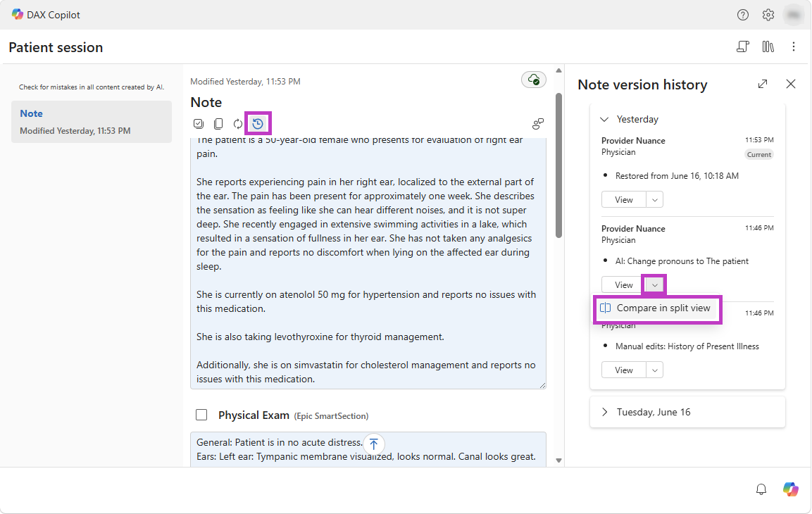The width and height of the screenshot is (812, 514).
Task: Click the 'Restored from June 16, 10:18 AM' entry text
Action: coord(676,176)
